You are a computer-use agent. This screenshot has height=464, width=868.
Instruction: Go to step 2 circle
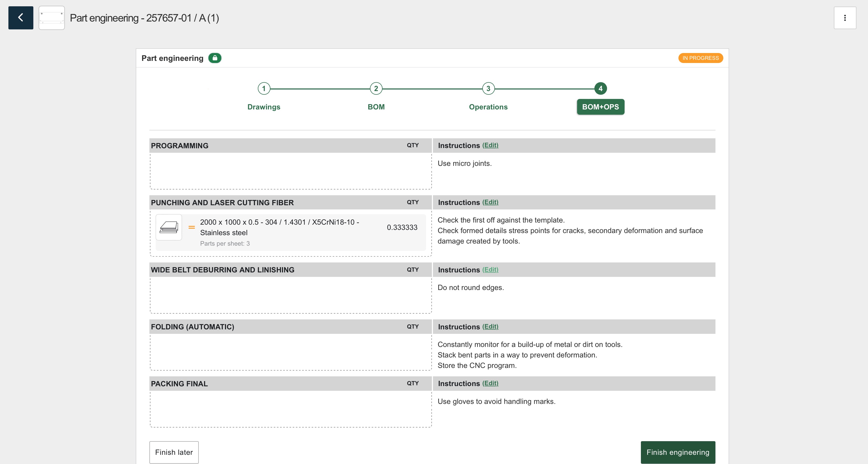pos(376,88)
